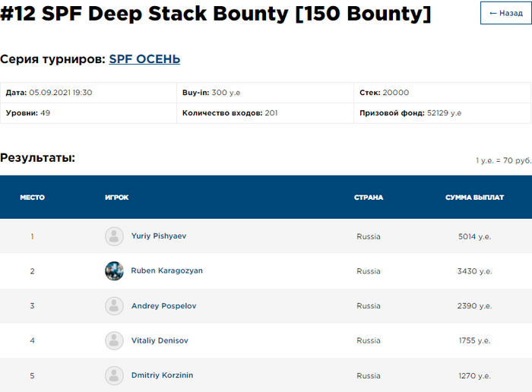Screen dimensions: 532x392
Task: Click the ИГРОК column header
Action: pyautogui.click(x=117, y=198)
